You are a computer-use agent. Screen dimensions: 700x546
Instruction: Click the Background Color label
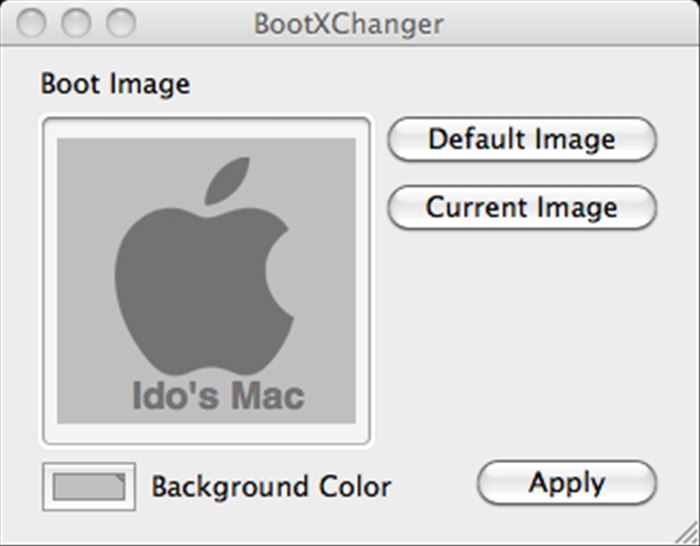click(271, 486)
